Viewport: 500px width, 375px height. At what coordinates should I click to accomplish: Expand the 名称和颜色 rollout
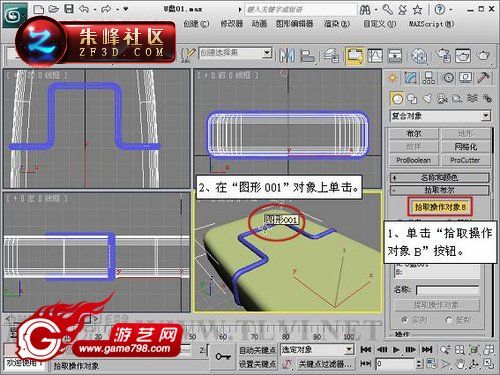[440, 178]
